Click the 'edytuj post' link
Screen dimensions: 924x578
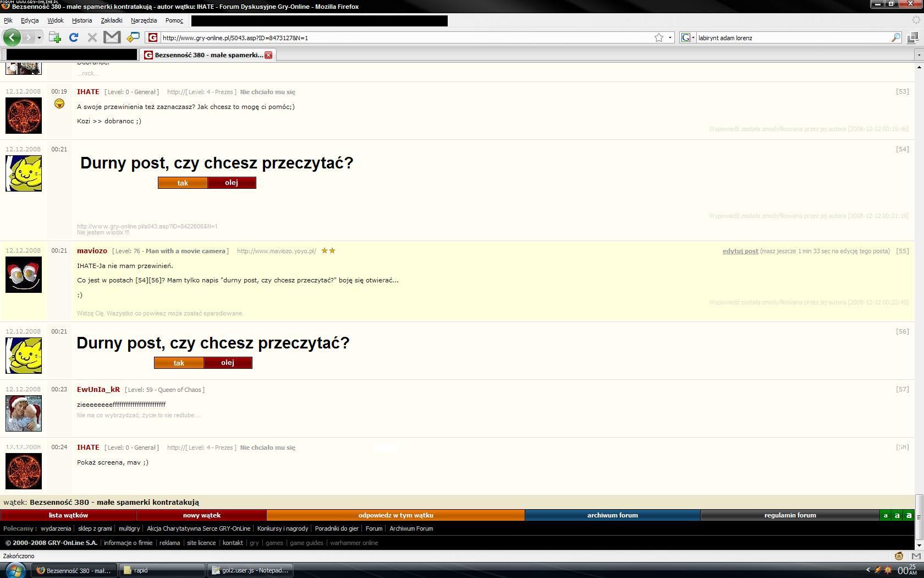[740, 251]
